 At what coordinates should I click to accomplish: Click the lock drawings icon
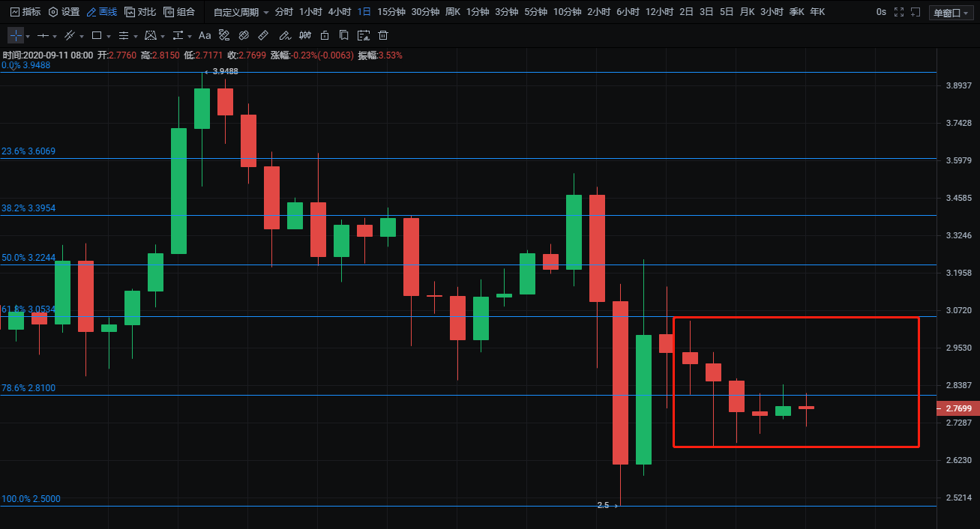[x=324, y=35]
